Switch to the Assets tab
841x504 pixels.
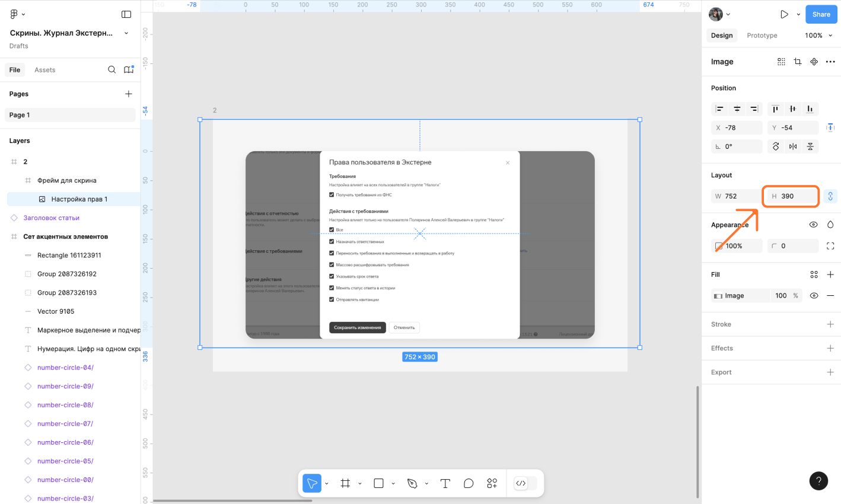[44, 70]
